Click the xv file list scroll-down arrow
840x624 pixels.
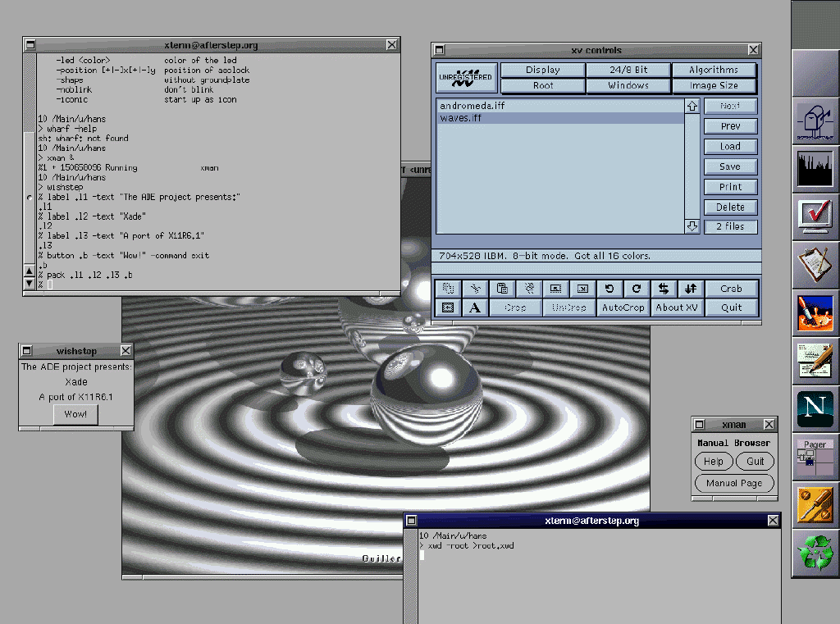pos(692,227)
